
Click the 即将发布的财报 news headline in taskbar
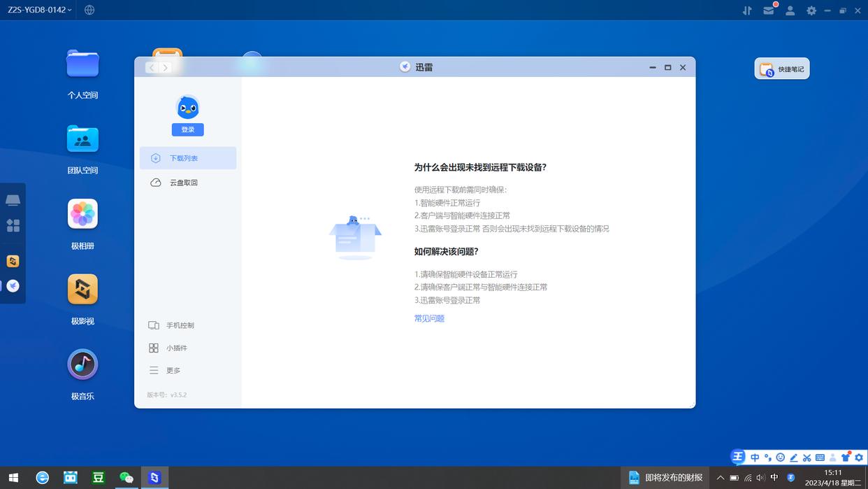(x=673, y=477)
